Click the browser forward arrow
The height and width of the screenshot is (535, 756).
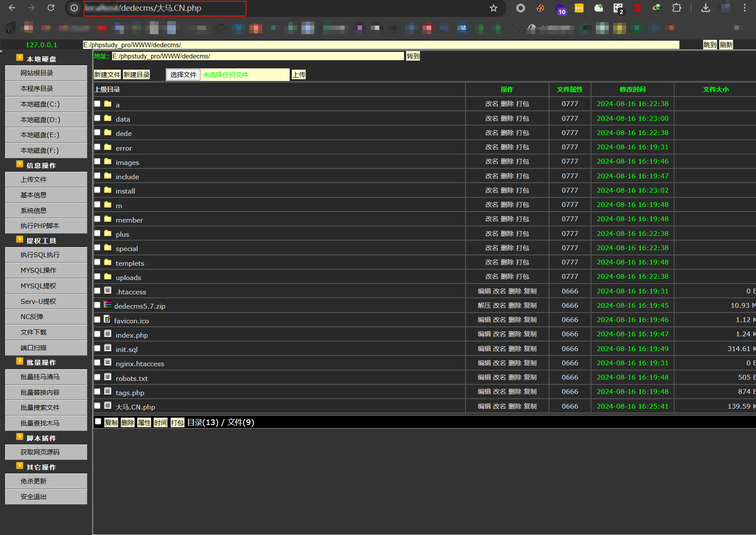coord(31,8)
